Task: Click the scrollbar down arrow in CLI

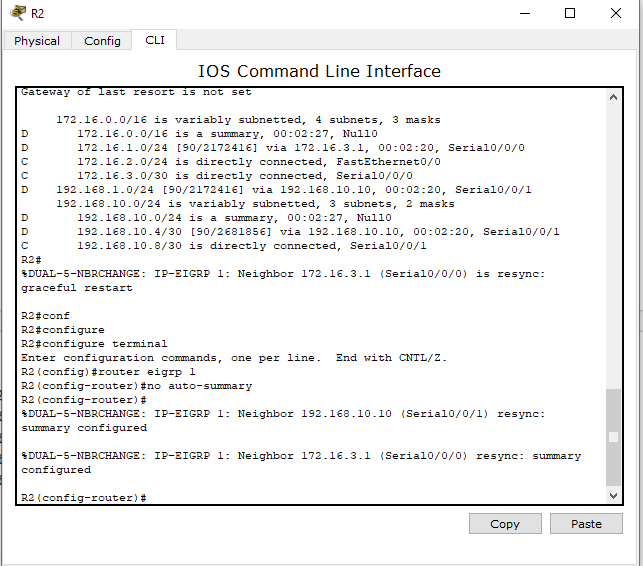Action: [x=613, y=495]
